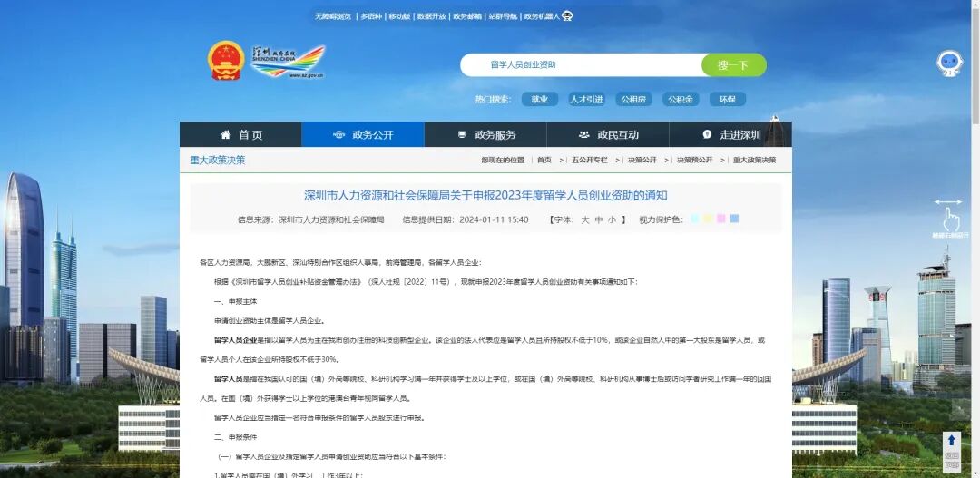This screenshot has height=478, width=980.
Task: Click source text 深圳市人力资源和社会保障局
Action: pos(331,219)
